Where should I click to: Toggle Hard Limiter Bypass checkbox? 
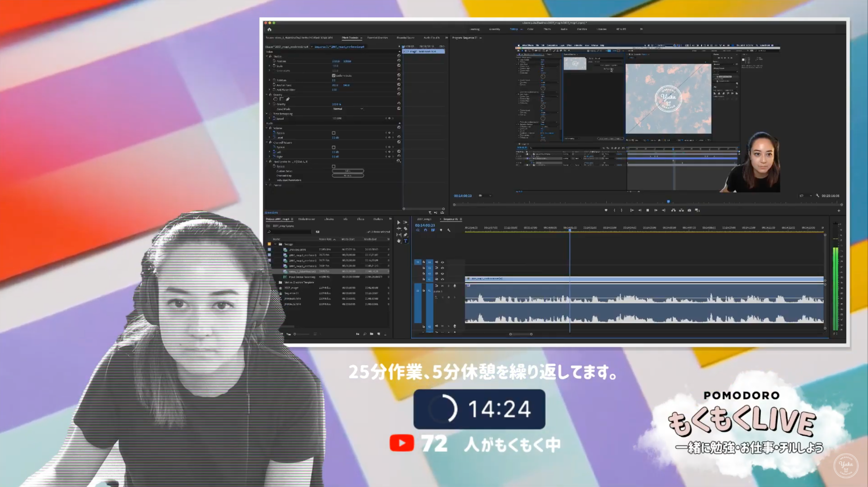coord(333,166)
